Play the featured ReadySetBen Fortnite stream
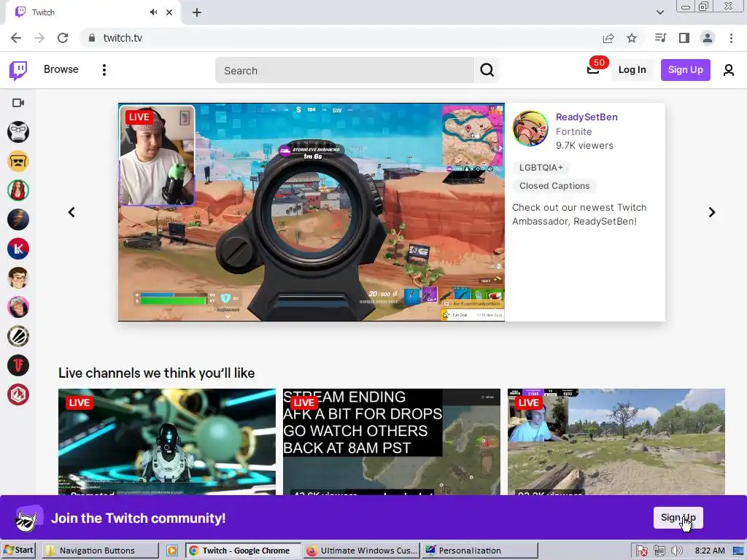This screenshot has width=747, height=560. [x=311, y=212]
